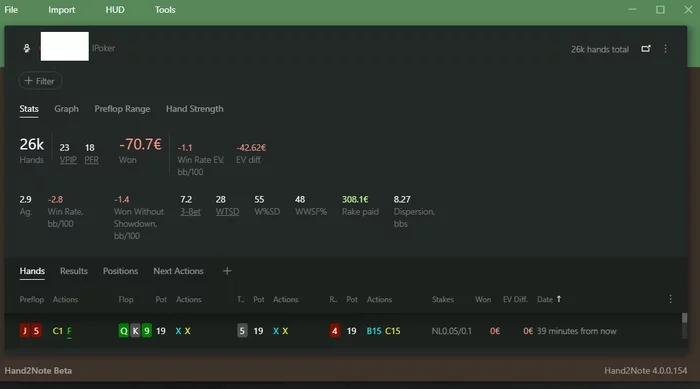Click the NL0.05/0.1 stakes cell

[x=451, y=331]
